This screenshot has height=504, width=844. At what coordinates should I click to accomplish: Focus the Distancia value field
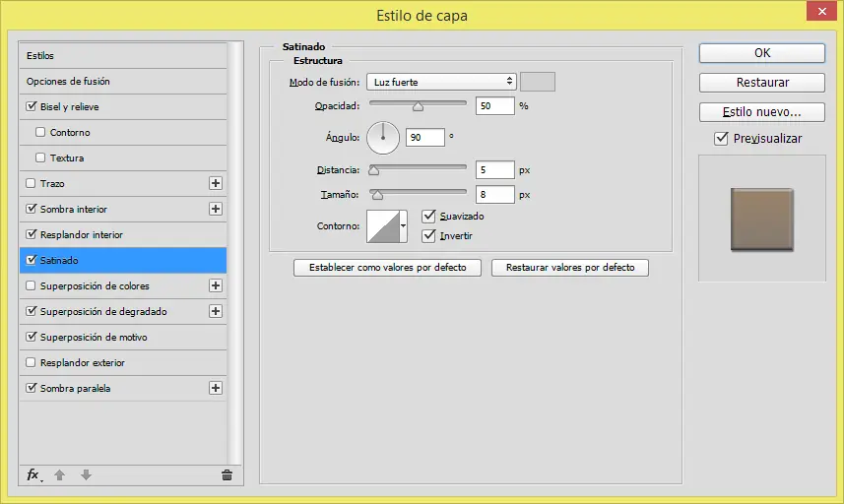(495, 170)
